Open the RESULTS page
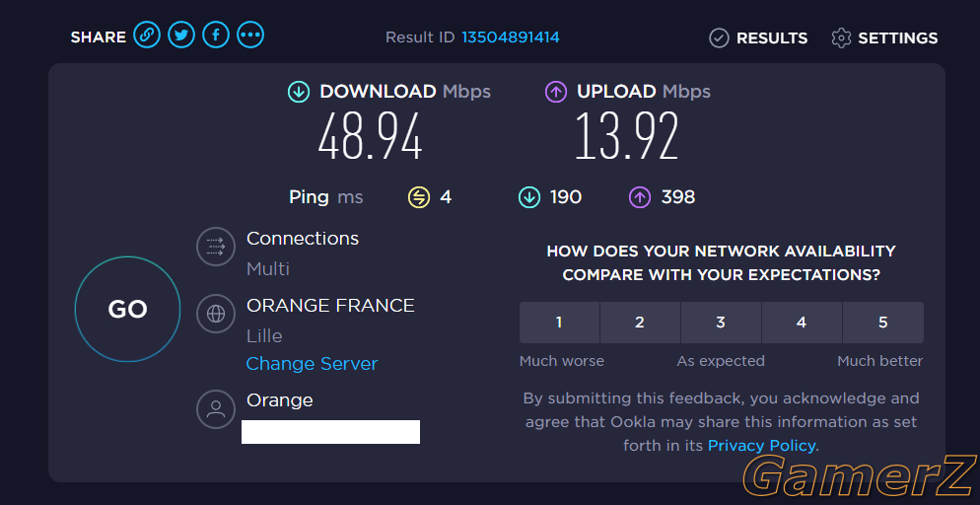The image size is (980, 505). pyautogui.click(x=758, y=38)
